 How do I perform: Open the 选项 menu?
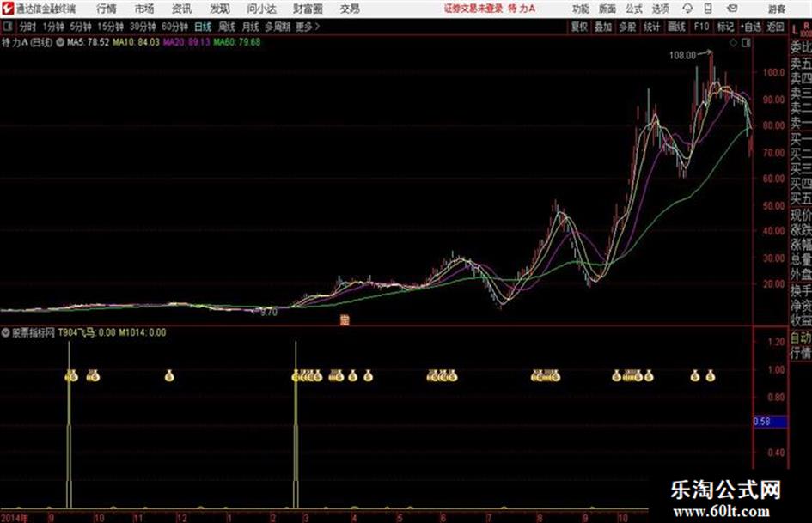point(661,9)
